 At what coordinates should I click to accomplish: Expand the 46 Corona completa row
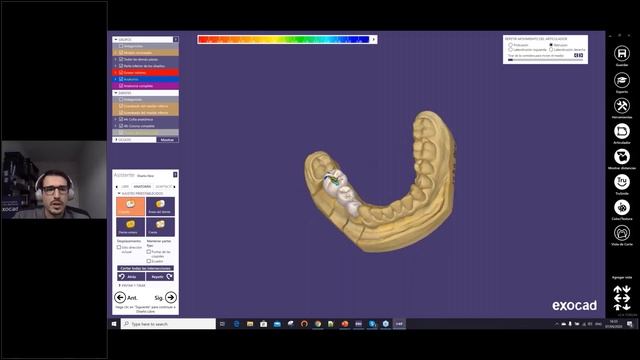[x=116, y=126]
